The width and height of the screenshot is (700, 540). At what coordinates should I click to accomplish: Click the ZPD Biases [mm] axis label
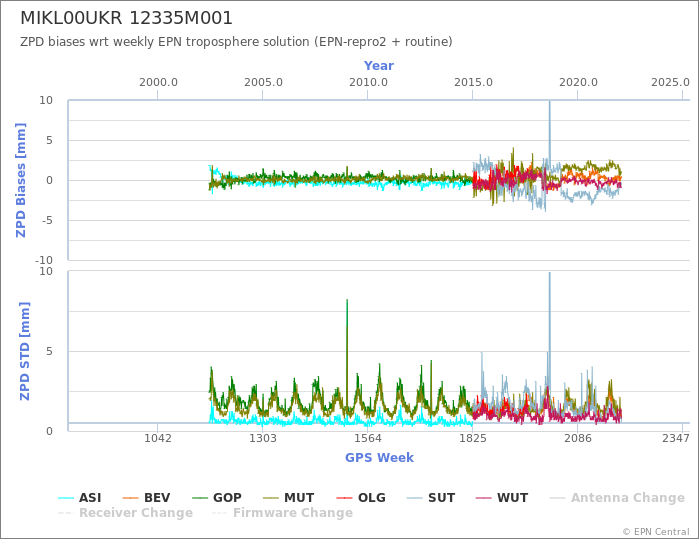click(x=21, y=180)
